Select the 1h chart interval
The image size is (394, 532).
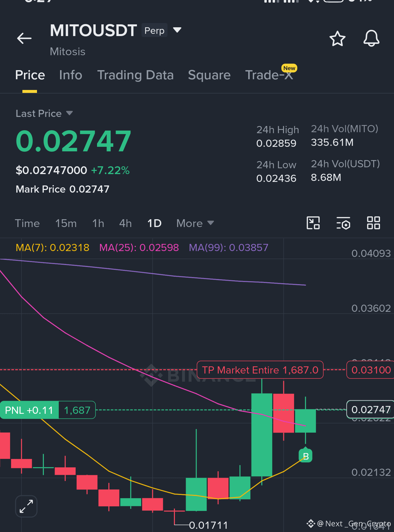click(98, 223)
